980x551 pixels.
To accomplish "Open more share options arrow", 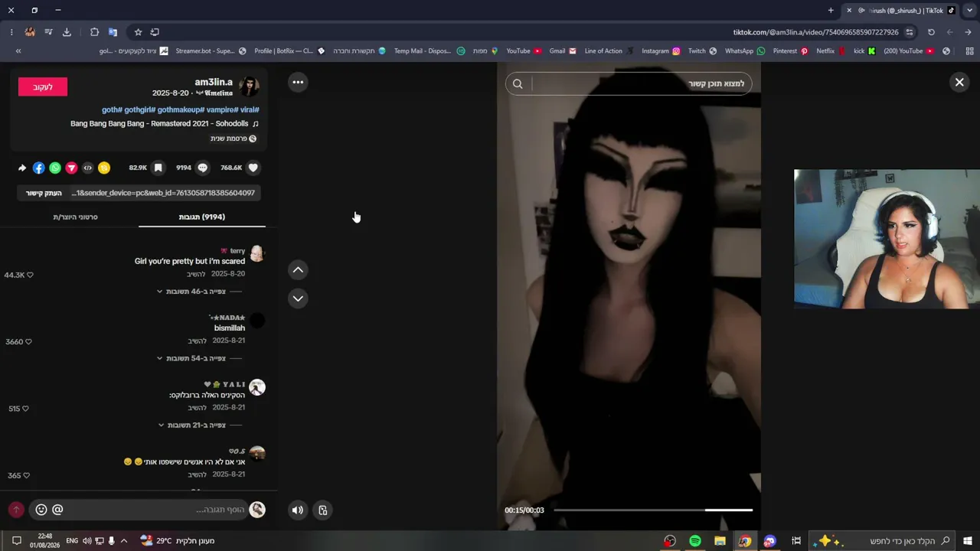I will pos(22,168).
